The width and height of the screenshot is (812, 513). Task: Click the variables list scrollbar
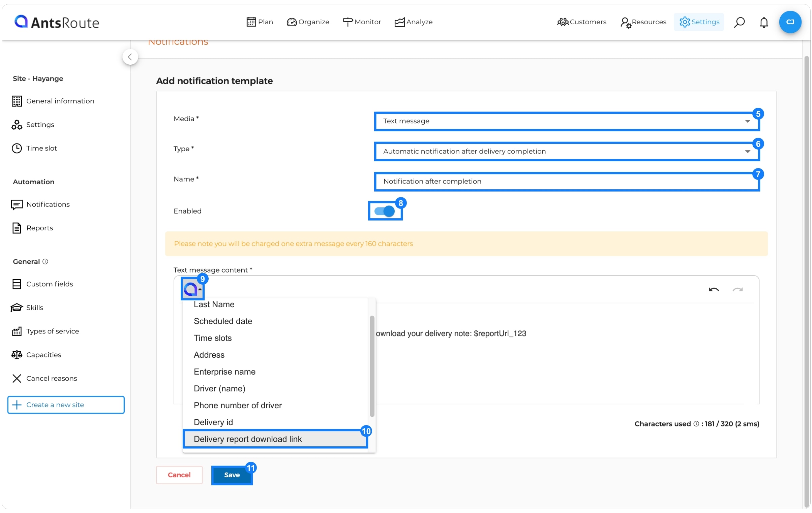pyautogui.click(x=372, y=366)
